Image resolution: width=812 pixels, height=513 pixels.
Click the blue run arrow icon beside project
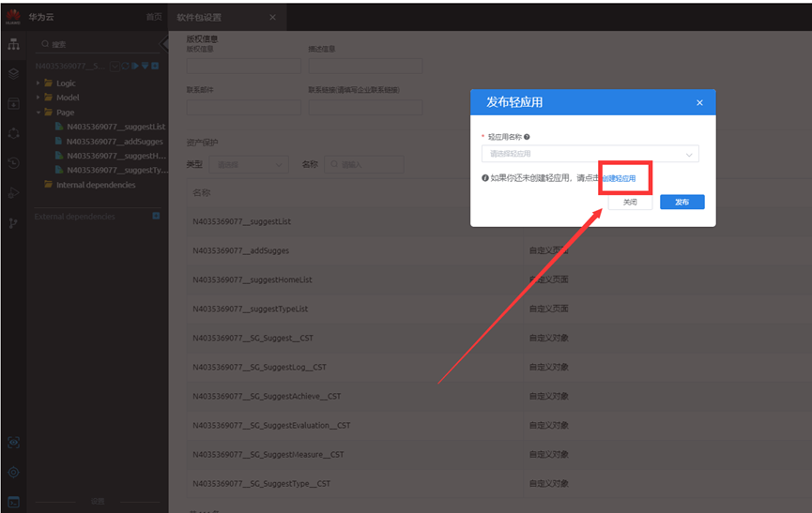(x=135, y=66)
